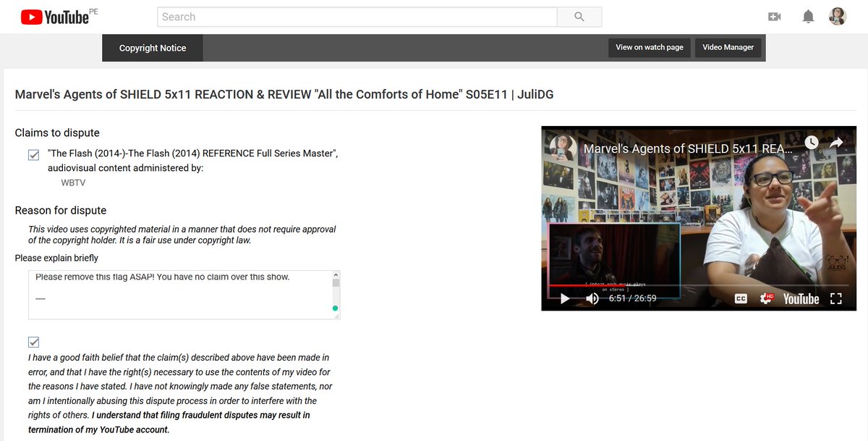Open the YouTube home logo
Screen dimensions: 868x441
(x=54, y=17)
